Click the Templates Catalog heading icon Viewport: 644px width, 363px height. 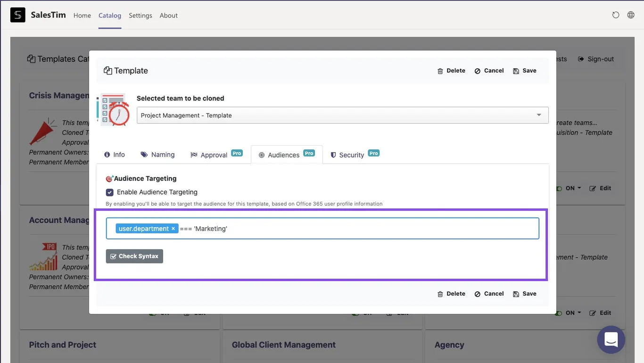click(x=31, y=59)
